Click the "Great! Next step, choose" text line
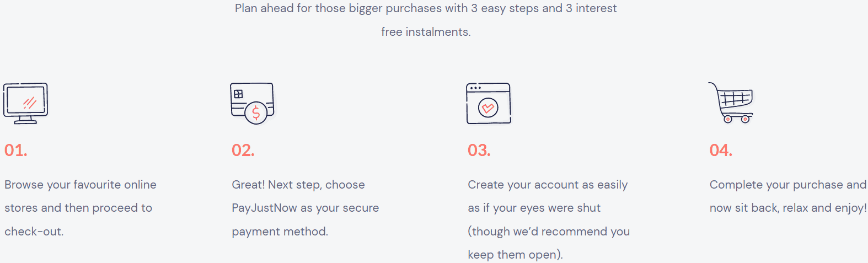868x263 pixels. (298, 185)
